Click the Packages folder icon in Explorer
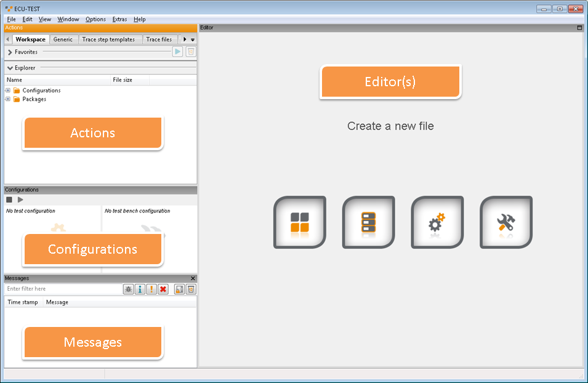 click(17, 99)
